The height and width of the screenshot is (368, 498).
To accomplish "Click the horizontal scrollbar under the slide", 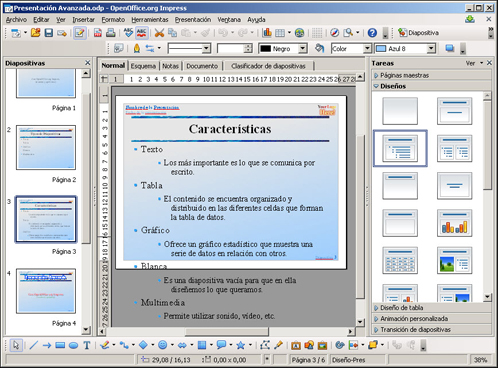I will (x=227, y=331).
